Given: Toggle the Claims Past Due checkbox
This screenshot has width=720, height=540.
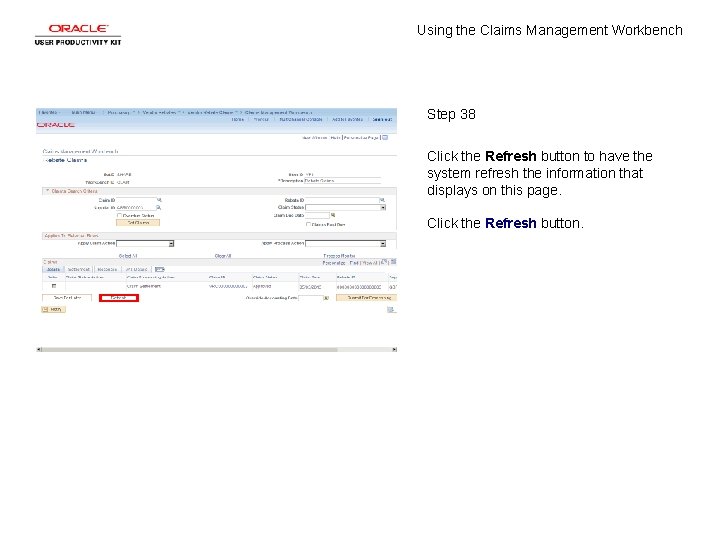Looking at the screenshot, I should click(x=308, y=225).
